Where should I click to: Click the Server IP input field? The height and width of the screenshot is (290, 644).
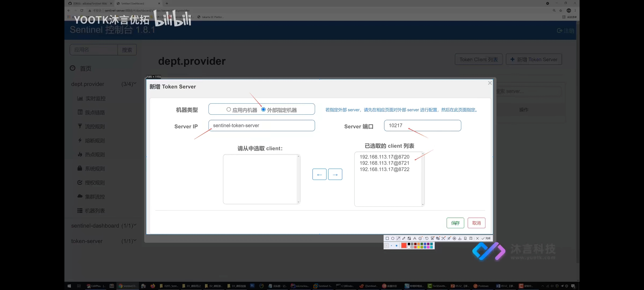point(262,125)
